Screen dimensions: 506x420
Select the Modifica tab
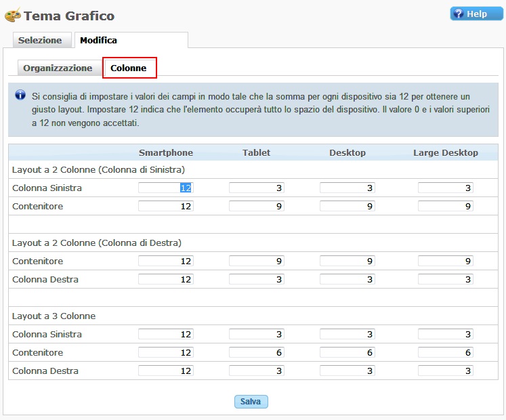pos(98,40)
